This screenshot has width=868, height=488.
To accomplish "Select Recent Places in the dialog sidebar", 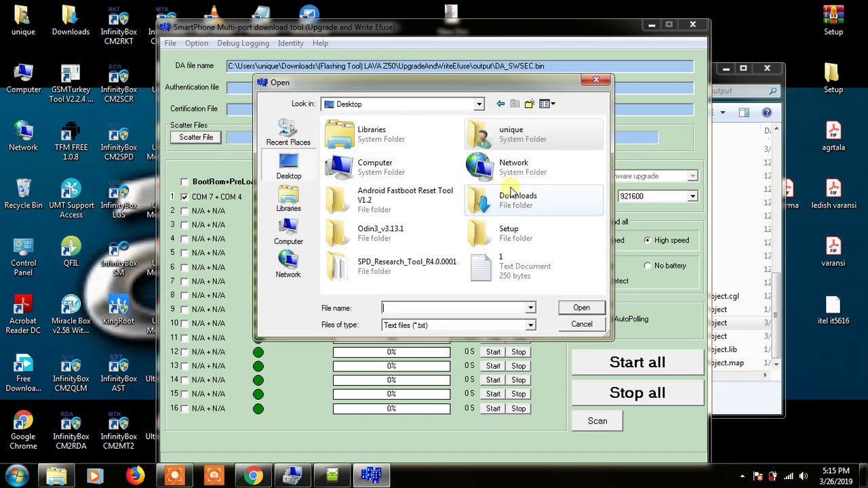I will tap(288, 133).
